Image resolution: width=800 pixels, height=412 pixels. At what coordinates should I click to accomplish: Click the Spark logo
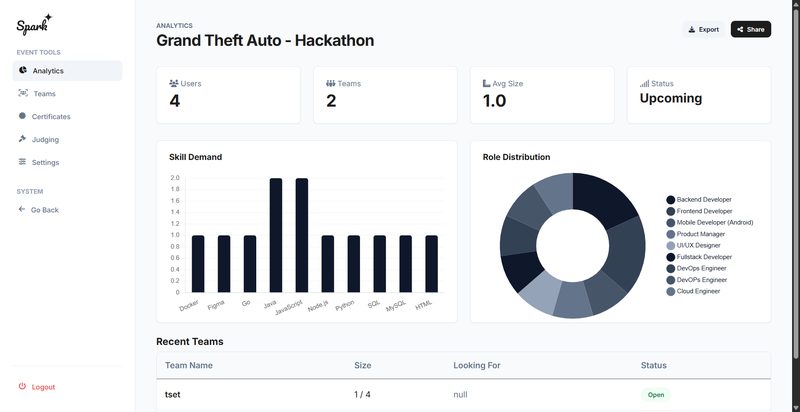(34, 22)
